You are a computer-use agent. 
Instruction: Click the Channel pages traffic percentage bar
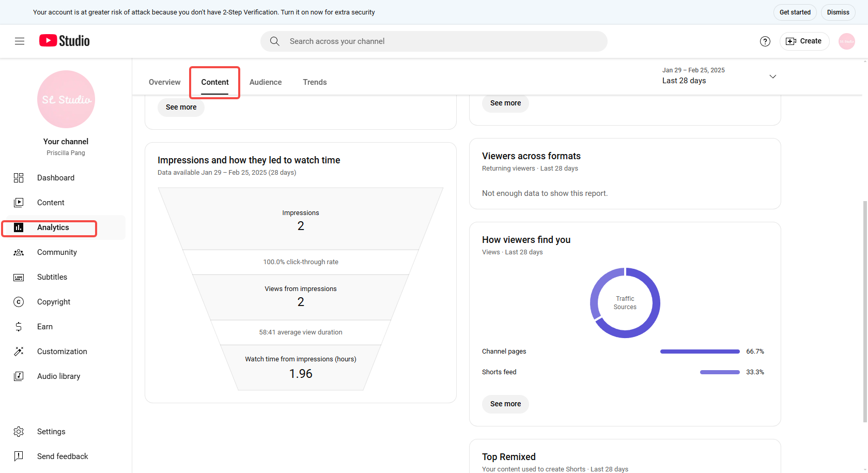click(700, 351)
